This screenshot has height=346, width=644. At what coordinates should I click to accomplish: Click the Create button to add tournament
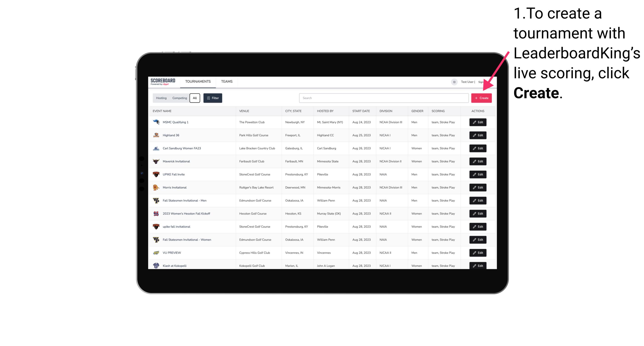[481, 98]
